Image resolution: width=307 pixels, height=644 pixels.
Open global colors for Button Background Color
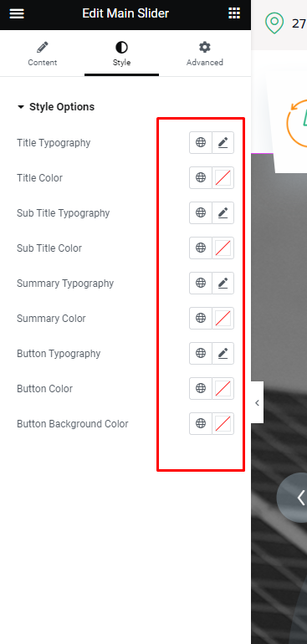pos(201,423)
